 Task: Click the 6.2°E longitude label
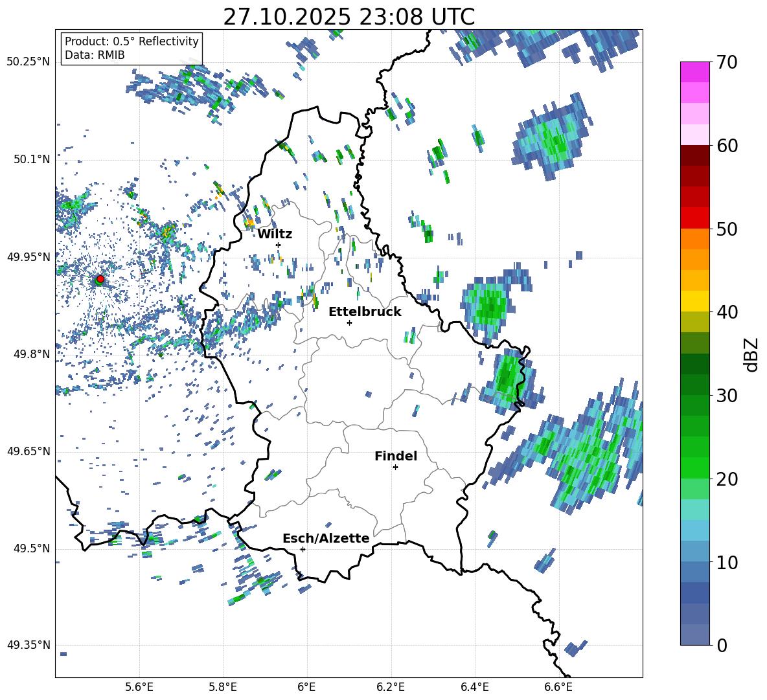pyautogui.click(x=391, y=688)
